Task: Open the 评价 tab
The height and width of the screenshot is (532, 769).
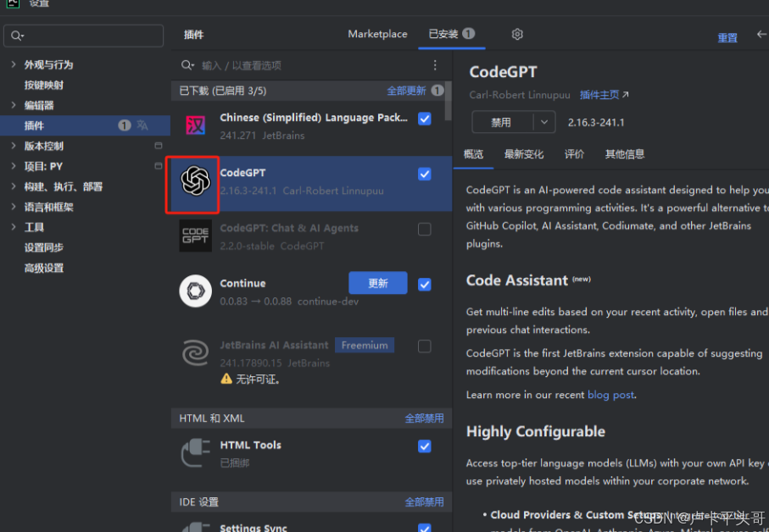Action: pos(574,154)
